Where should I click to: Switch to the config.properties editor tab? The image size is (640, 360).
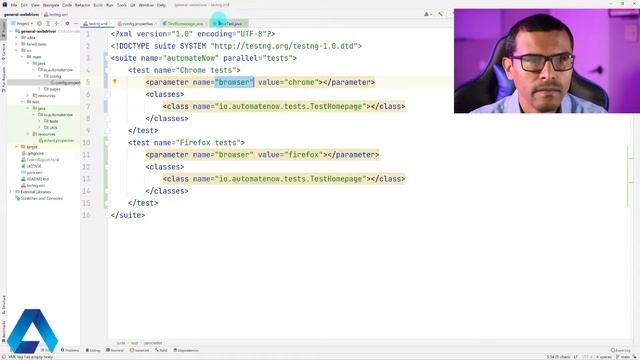138,24
